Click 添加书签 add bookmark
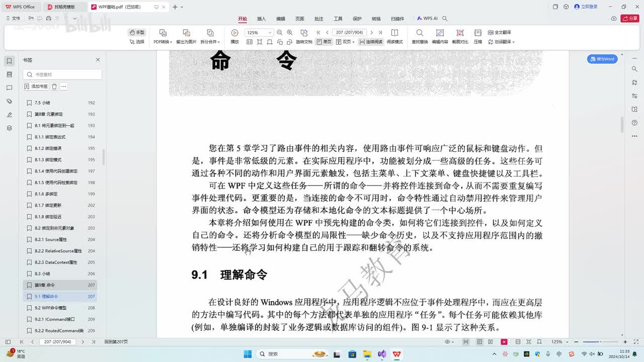Viewport: 644px width, 362px height. 36,86
